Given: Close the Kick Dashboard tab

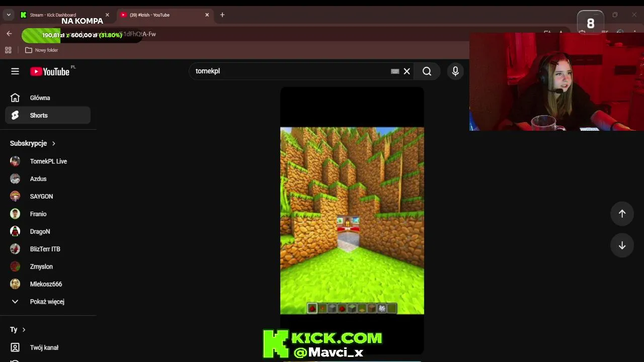Looking at the screenshot, I should pos(107,15).
